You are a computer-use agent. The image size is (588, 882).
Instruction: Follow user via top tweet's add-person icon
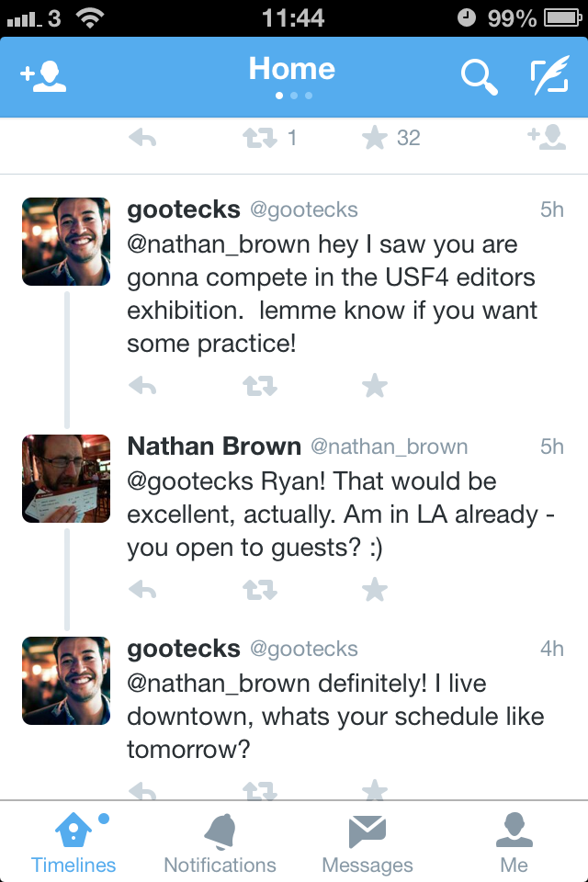[x=546, y=138]
